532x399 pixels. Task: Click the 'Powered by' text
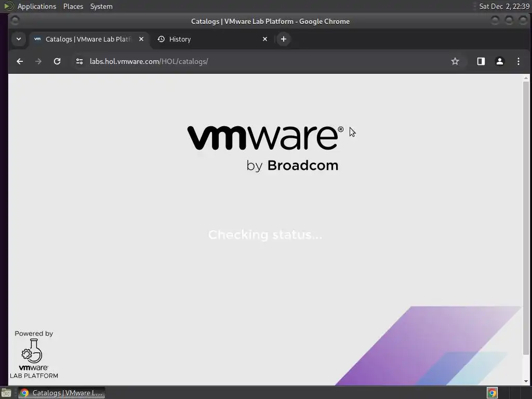coord(34,334)
